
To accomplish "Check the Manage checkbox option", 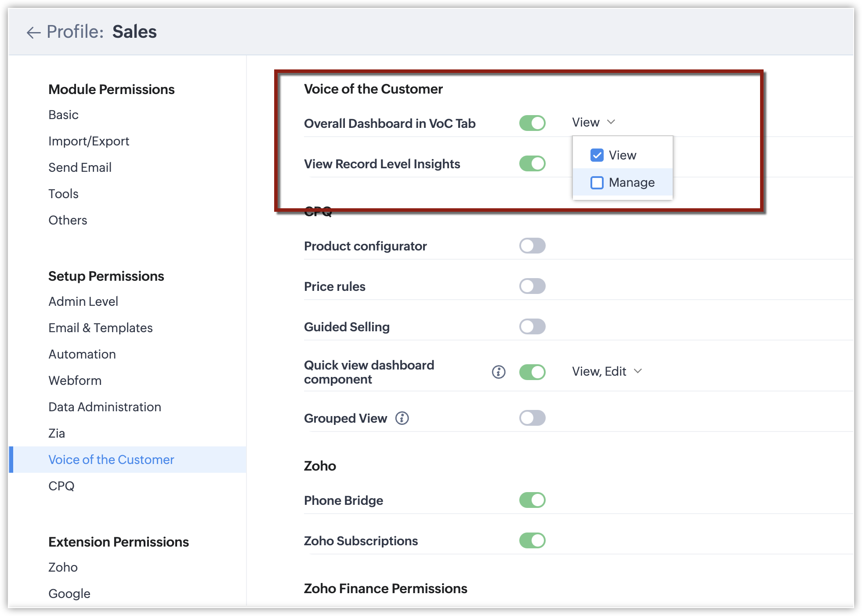I will pos(597,183).
